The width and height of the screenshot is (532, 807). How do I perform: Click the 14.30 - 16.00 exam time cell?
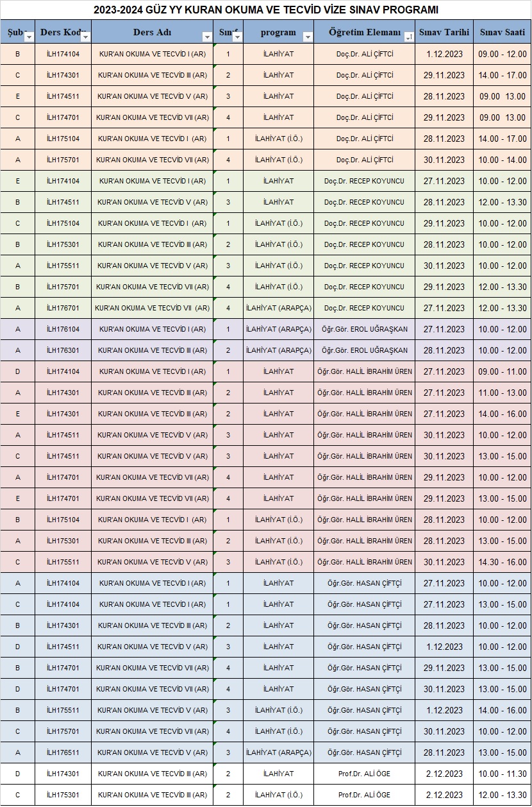[502, 562]
